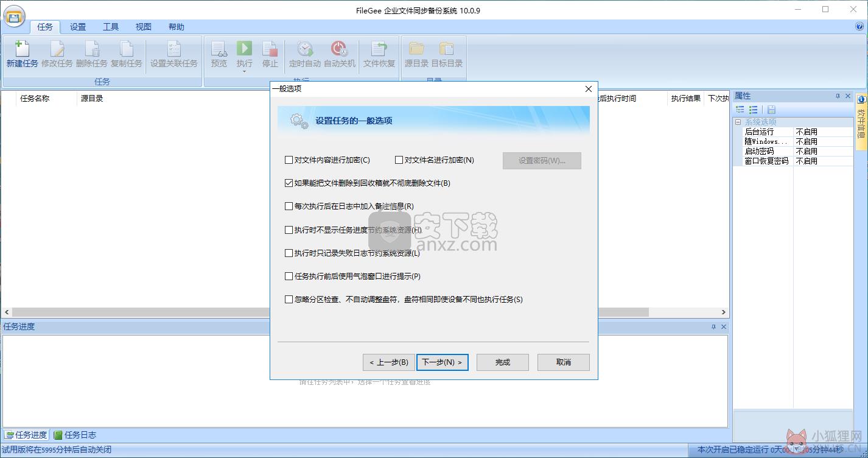Close the 属性 panel
This screenshot has width=868, height=458.
coord(848,96)
